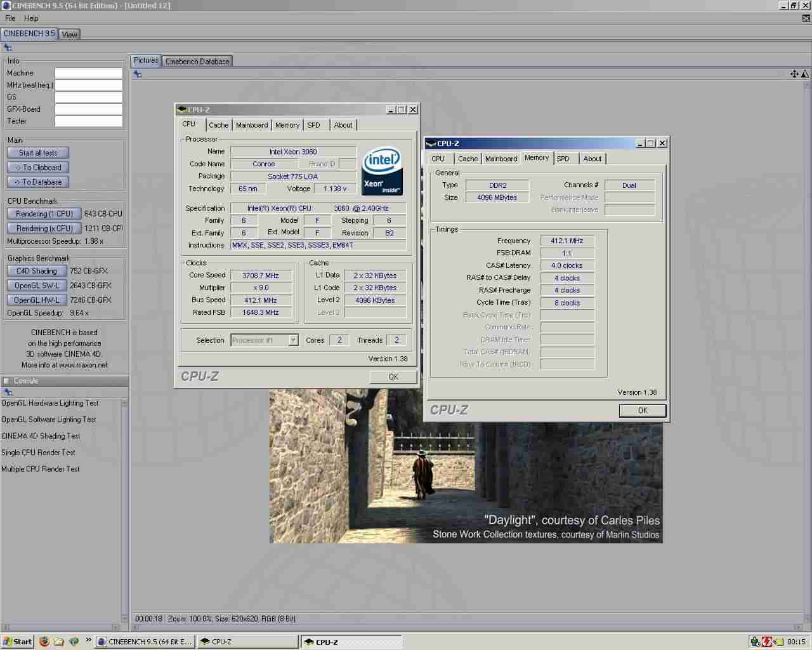Open Mainboard tab in right CPU-Z window
This screenshot has height=650, width=812.
tap(501, 159)
